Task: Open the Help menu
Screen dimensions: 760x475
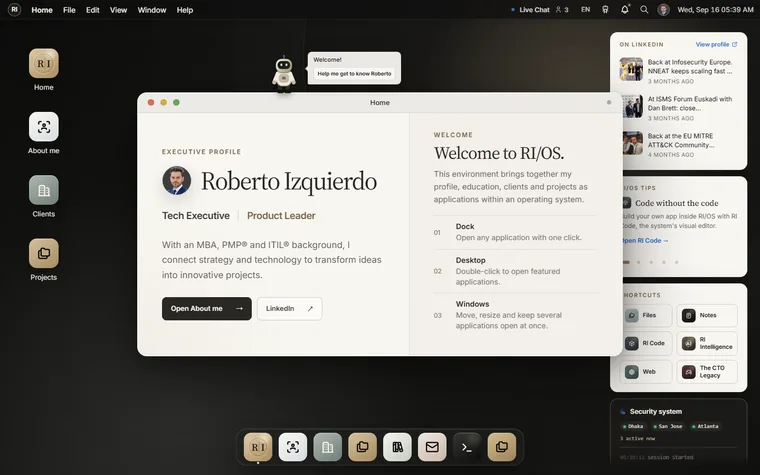Action: tap(185, 10)
